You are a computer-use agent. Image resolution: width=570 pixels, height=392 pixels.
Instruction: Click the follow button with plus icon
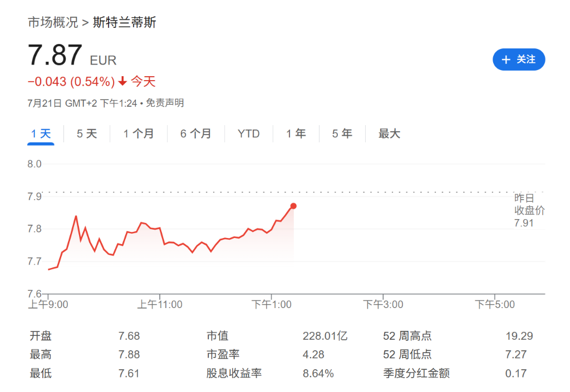(518, 59)
